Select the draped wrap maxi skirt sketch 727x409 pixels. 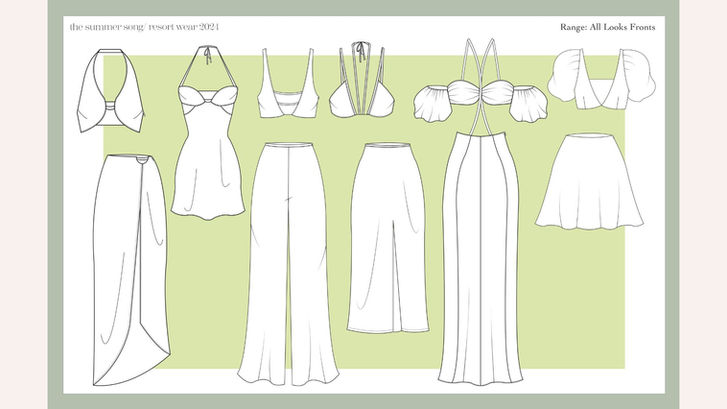(132, 270)
